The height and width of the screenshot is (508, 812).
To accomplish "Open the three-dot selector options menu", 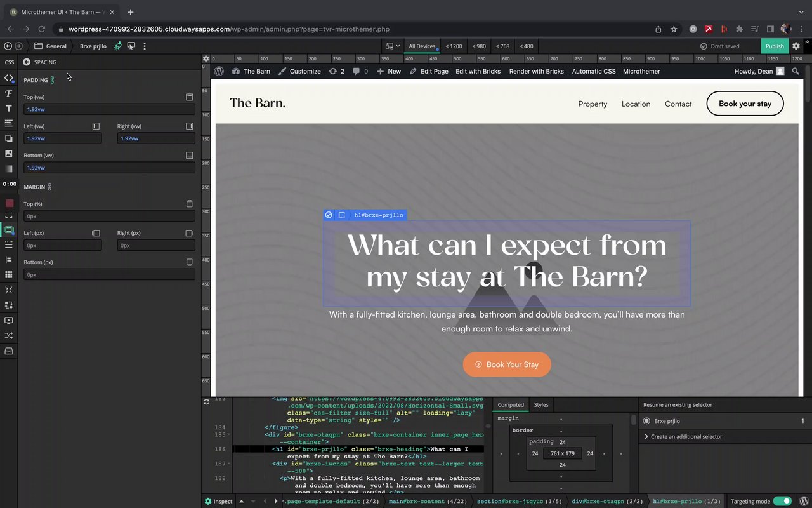I will pyautogui.click(x=145, y=46).
